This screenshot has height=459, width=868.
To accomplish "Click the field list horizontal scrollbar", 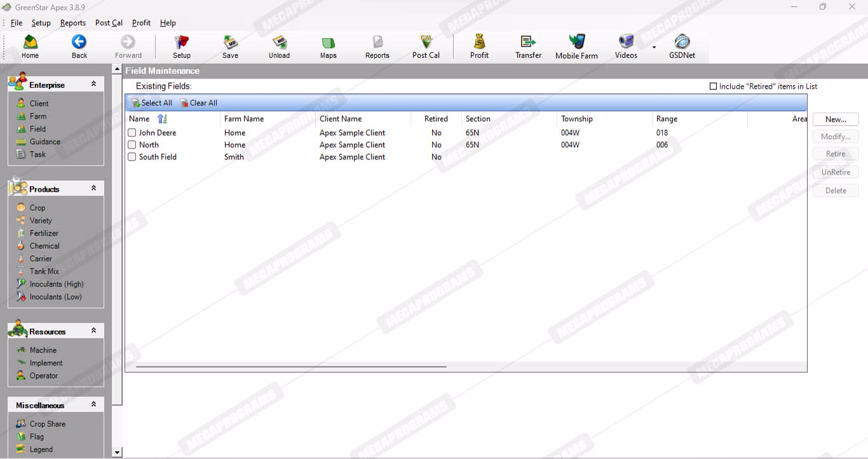I will coord(291,367).
